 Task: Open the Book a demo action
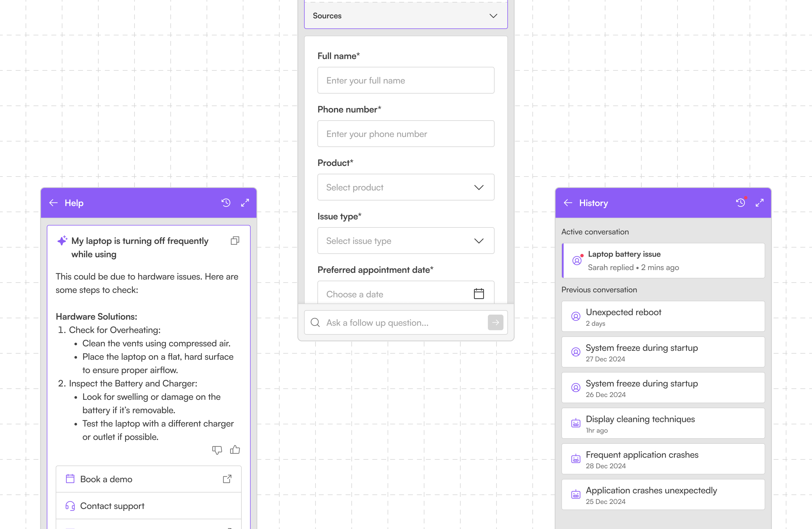click(149, 479)
